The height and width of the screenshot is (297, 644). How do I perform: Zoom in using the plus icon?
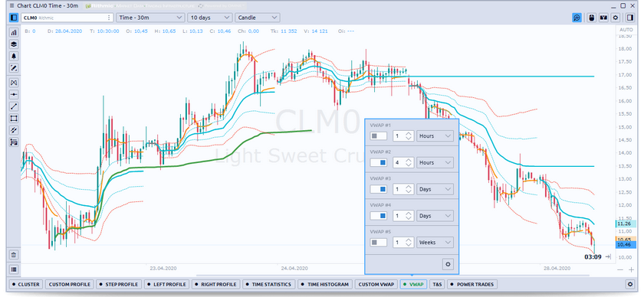point(631,269)
